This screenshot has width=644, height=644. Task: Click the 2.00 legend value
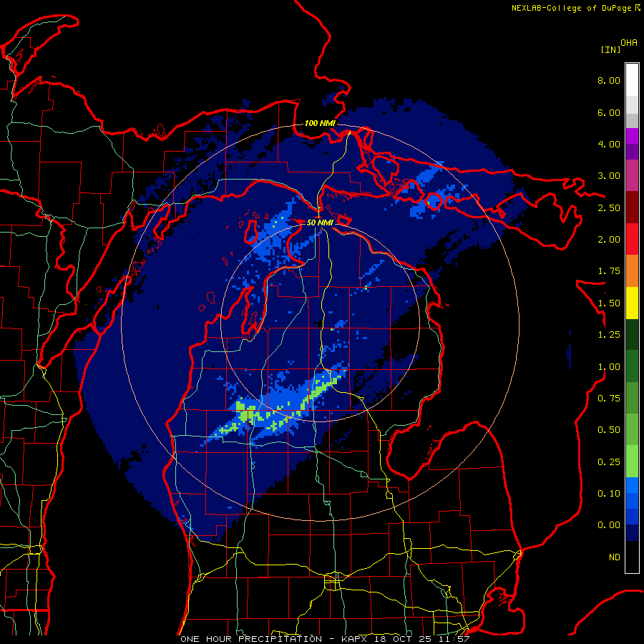click(x=609, y=240)
